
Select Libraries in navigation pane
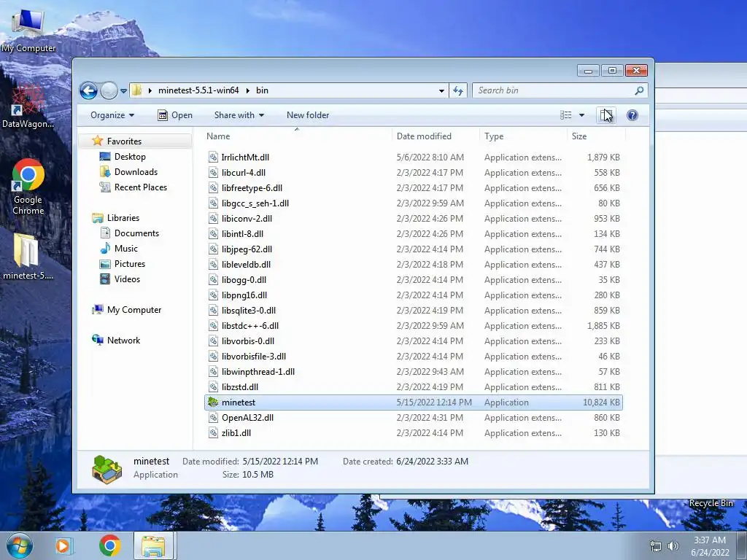coord(123,217)
